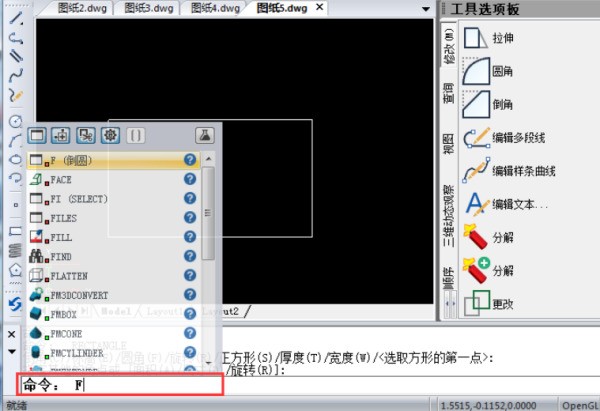600x411 pixels.
Task: Open help for the F (倒圆) command
Action: 190,160
